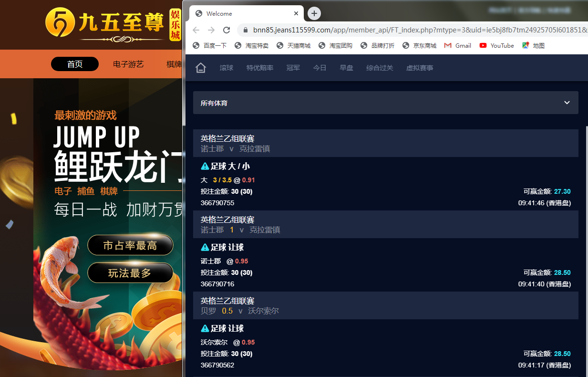Click the odds value 0.91

point(248,180)
